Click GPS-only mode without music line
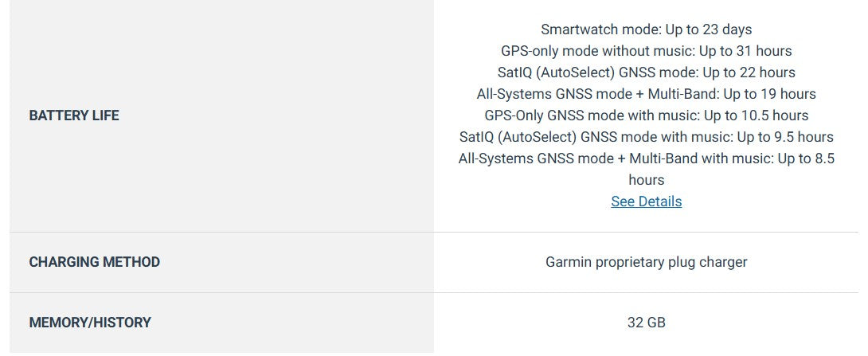Image resolution: width=868 pixels, height=356 pixels. point(646,51)
